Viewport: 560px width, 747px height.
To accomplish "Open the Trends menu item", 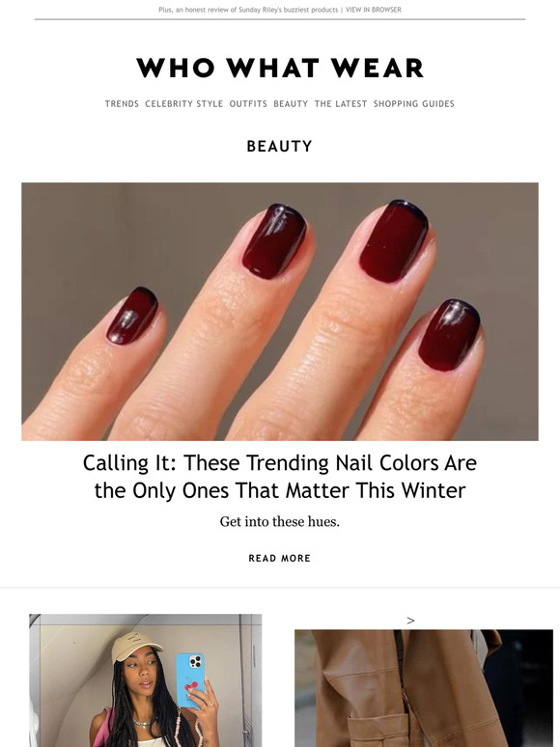I will [x=122, y=104].
